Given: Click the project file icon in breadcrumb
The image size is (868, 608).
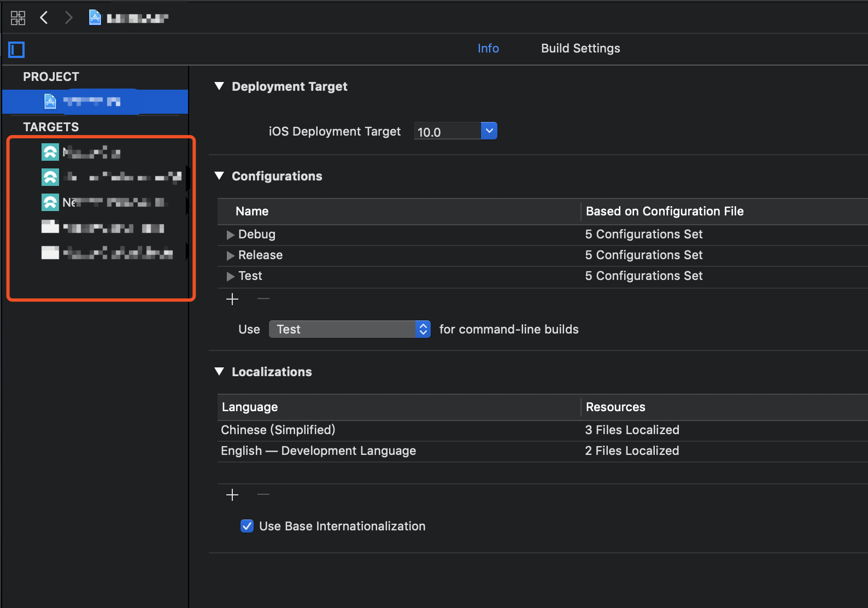Looking at the screenshot, I should point(95,18).
